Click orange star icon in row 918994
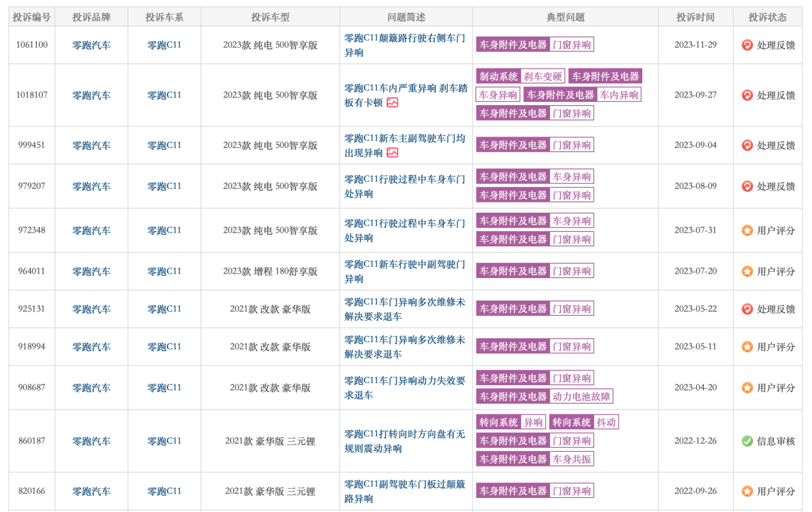The width and height of the screenshot is (812, 512). [x=747, y=347]
